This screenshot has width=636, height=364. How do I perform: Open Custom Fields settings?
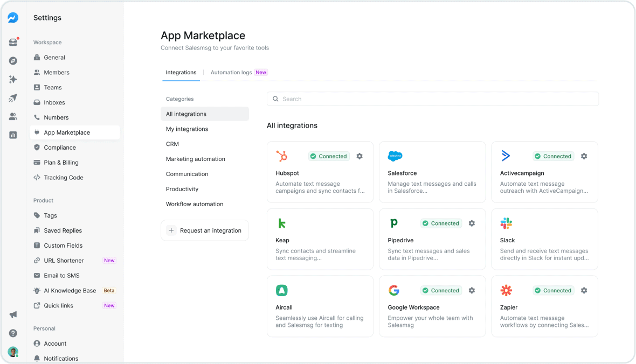coord(74,246)
